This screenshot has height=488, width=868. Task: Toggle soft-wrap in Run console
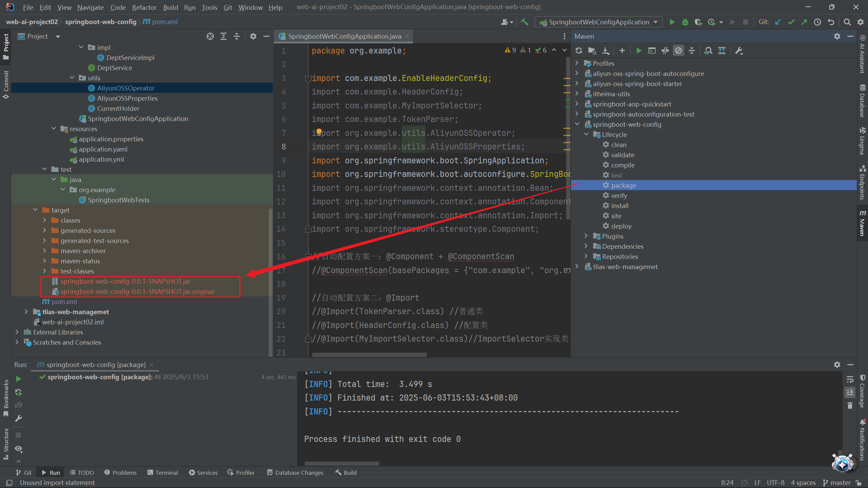(850, 379)
